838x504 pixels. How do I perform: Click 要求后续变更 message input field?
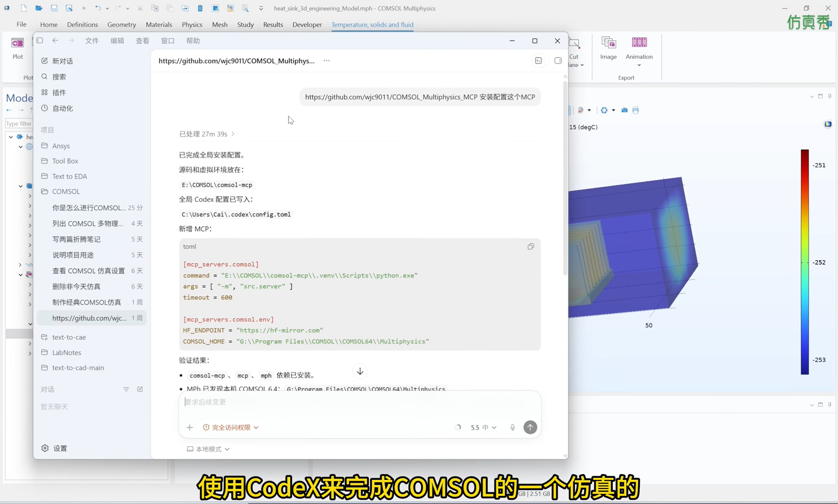pos(359,402)
